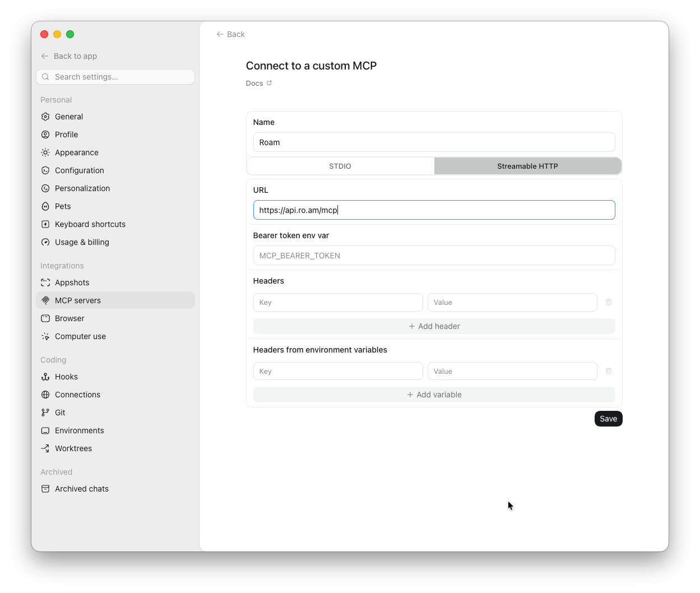Click the Hooks anchor icon

(x=45, y=377)
